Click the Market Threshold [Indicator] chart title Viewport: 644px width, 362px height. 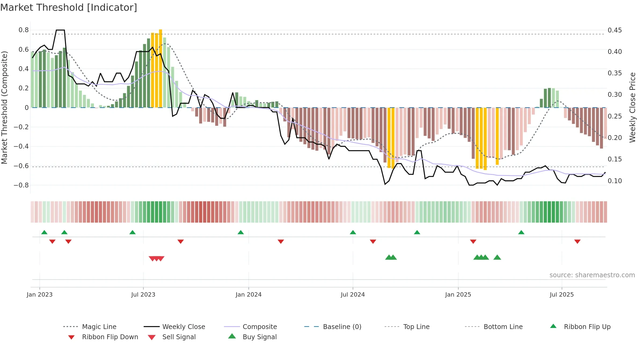point(69,8)
